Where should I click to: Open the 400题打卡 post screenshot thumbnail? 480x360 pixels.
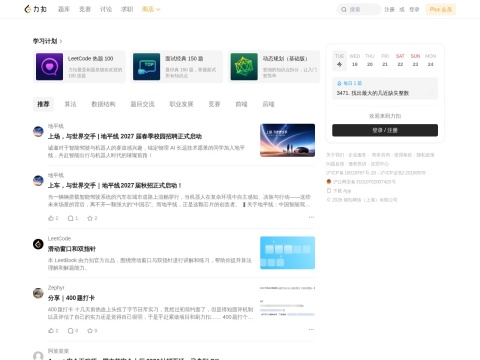[x=287, y=301]
